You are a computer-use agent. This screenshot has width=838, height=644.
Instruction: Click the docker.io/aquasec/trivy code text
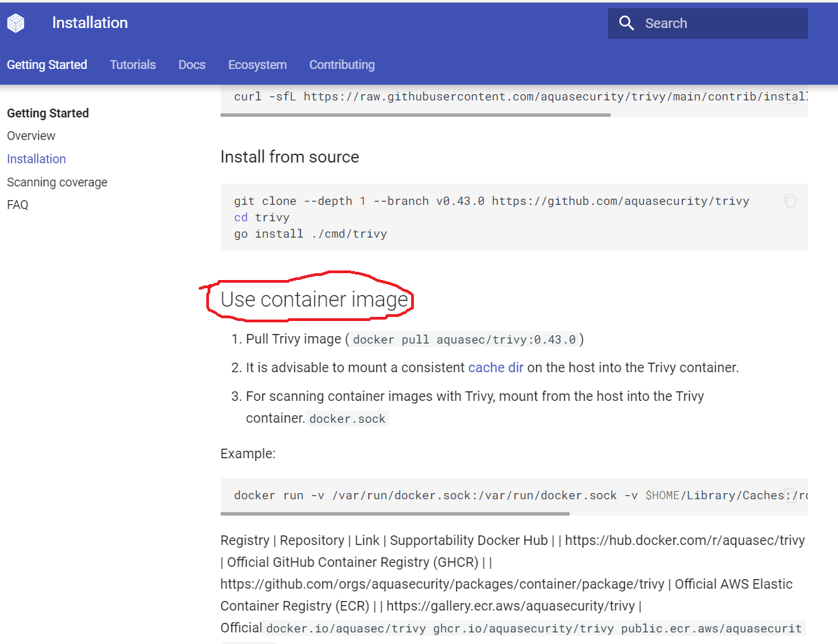tap(347, 628)
